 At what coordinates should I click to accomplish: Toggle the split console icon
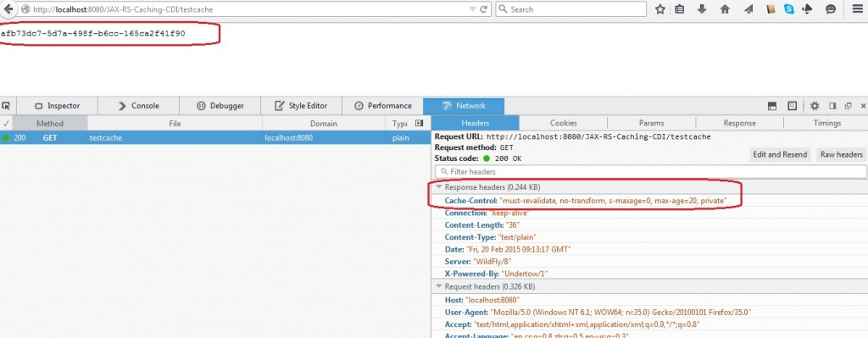(772, 106)
